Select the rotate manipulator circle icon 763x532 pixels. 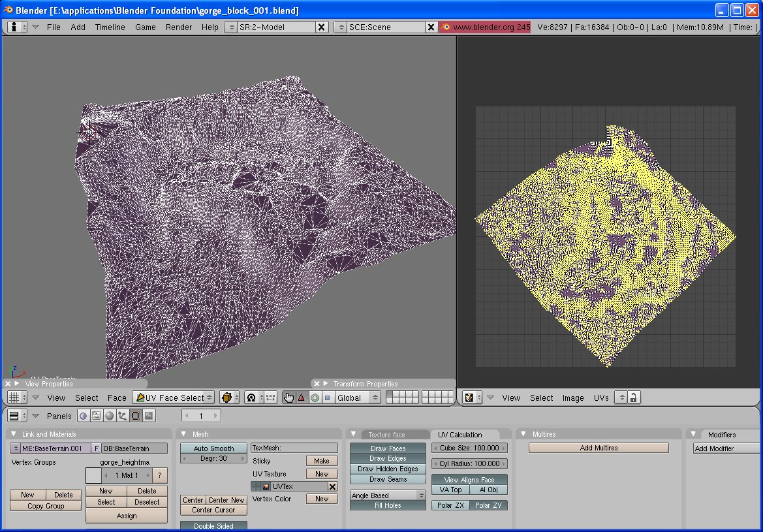(315, 398)
